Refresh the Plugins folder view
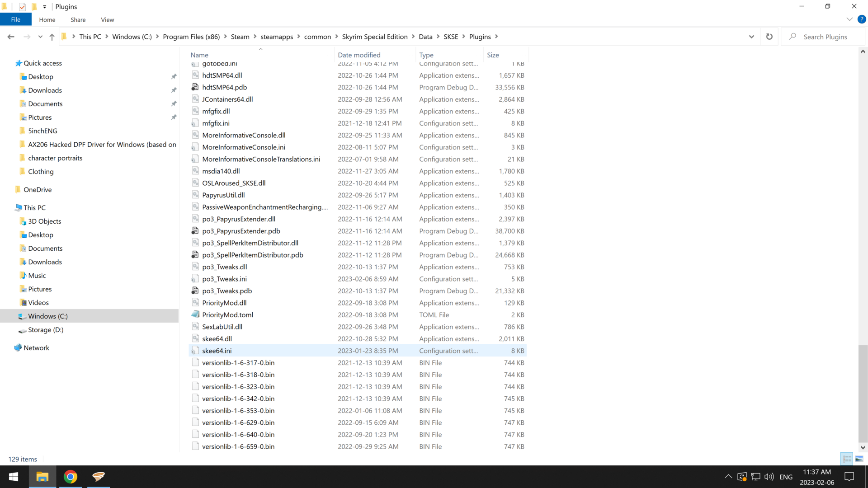868x488 pixels. (769, 37)
